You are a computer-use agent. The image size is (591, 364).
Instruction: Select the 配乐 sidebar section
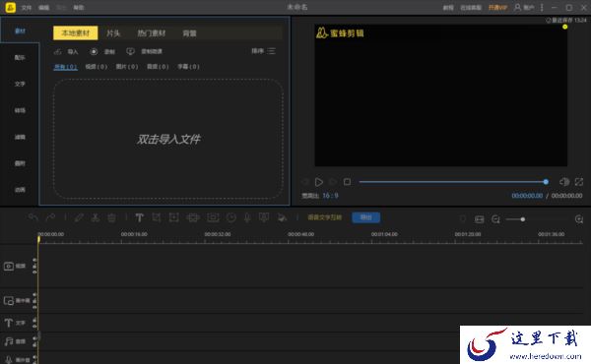click(20, 58)
